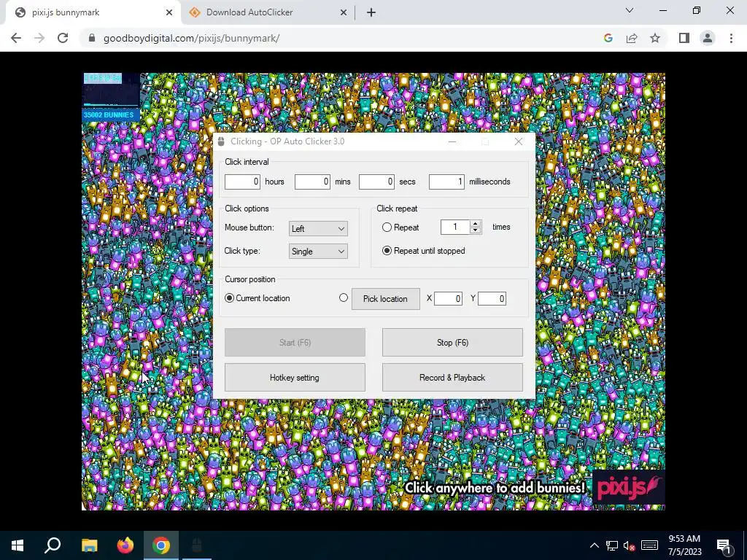The height and width of the screenshot is (560, 747).
Task: Click the Chrome taskbar icon
Action: [161, 545]
